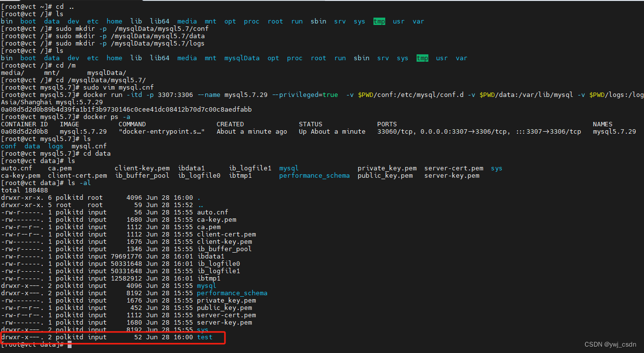Click the 'NAMES' column header

(x=603, y=124)
